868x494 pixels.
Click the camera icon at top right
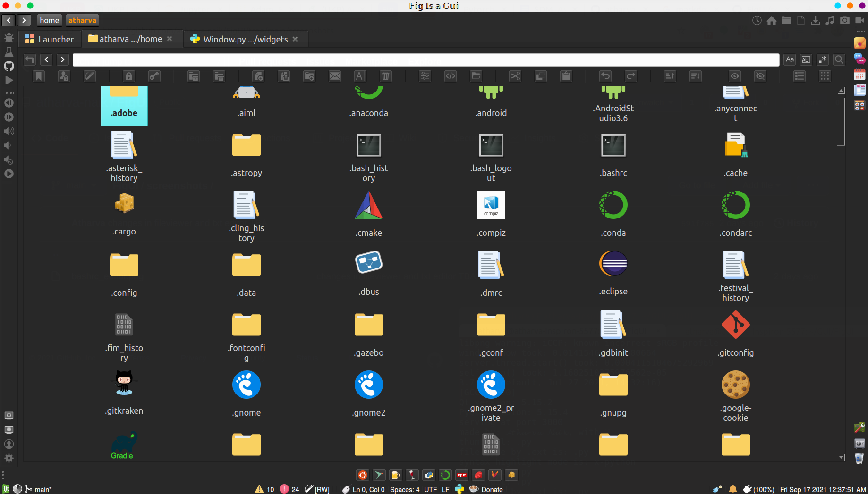845,20
